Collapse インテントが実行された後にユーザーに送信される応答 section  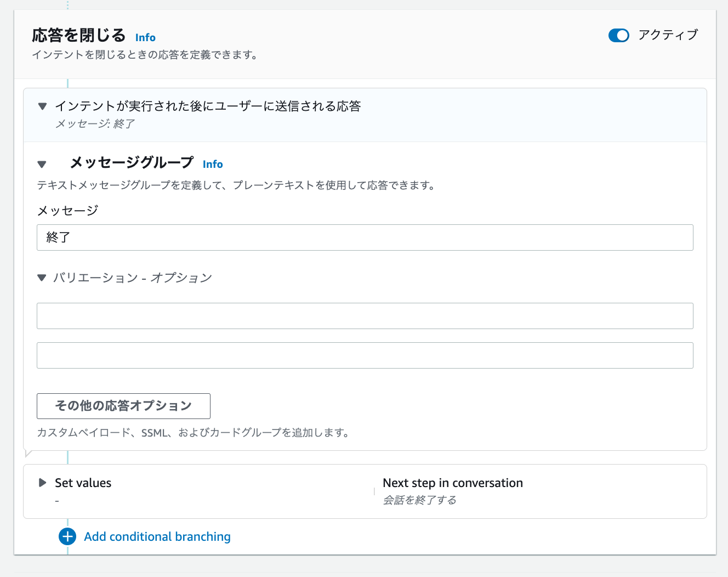coord(42,106)
